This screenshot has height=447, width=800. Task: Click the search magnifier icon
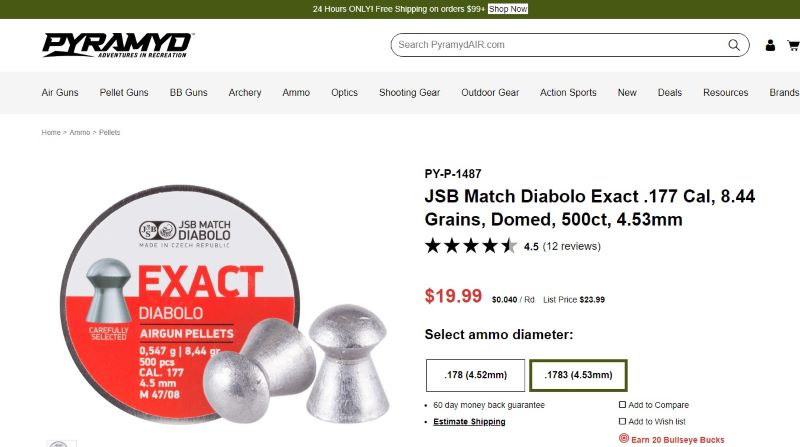pyautogui.click(x=734, y=45)
